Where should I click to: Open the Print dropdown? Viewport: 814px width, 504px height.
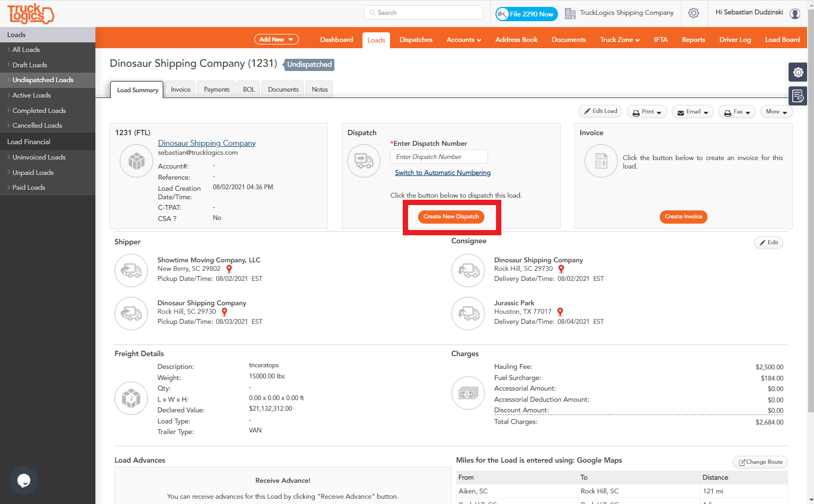point(647,112)
